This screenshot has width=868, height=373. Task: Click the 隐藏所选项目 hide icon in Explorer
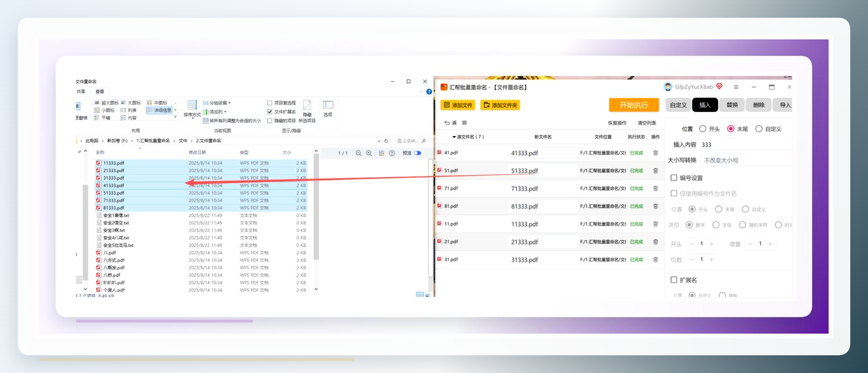tap(307, 111)
